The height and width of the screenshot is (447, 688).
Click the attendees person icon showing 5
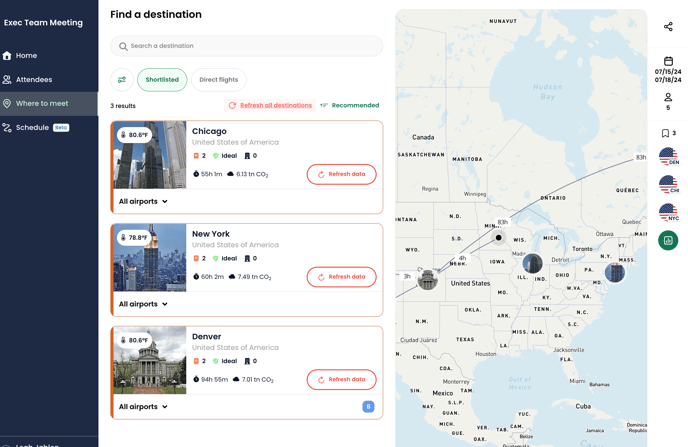click(x=668, y=97)
